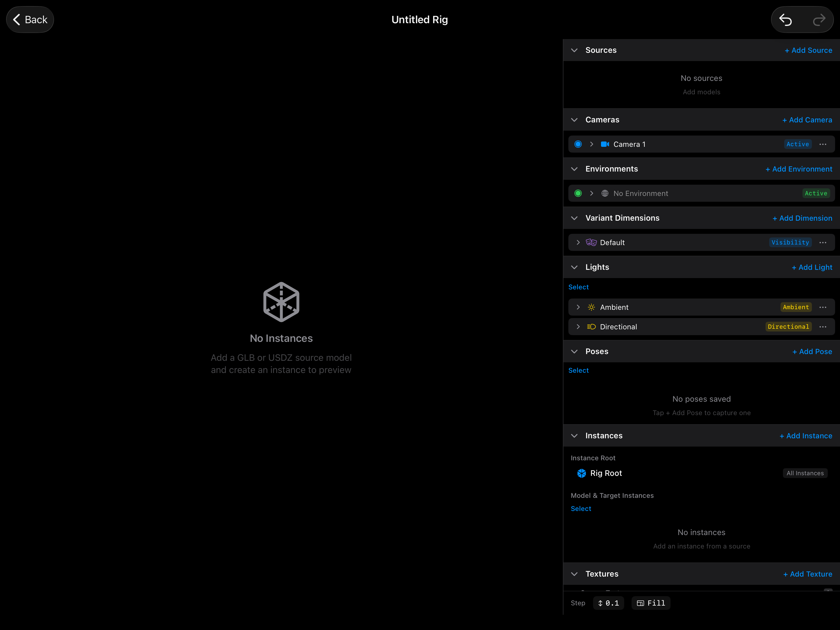Adjust the Step value 0.1 stepper
This screenshot has height=630, width=840.
click(x=608, y=603)
